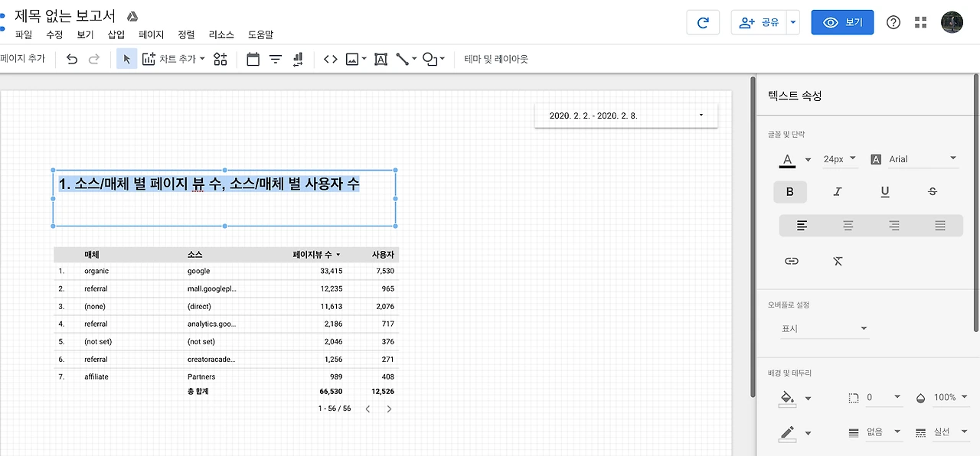The height and width of the screenshot is (456, 980).
Task: Open the clear formatting icon
Action: [838, 261]
